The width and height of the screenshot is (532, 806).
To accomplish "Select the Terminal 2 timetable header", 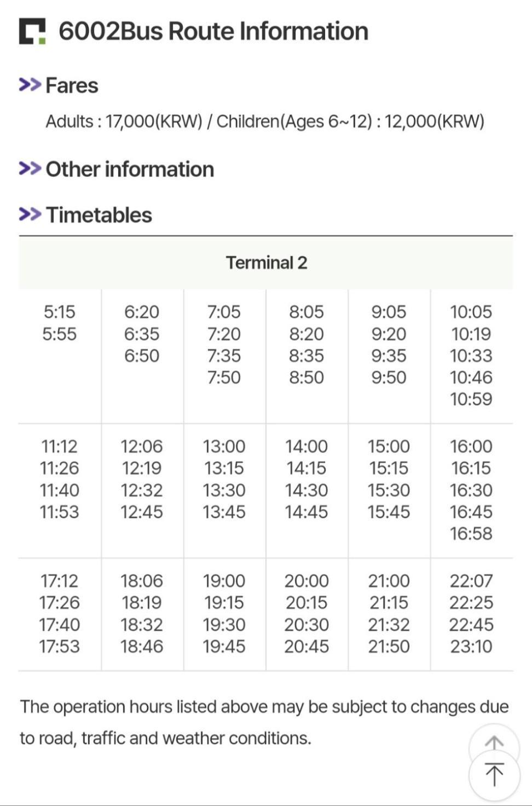I will [x=266, y=263].
